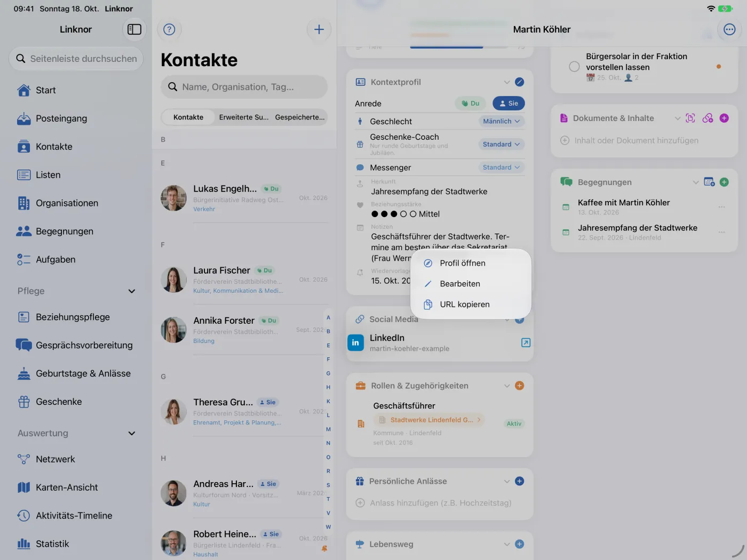Jump to letter M in alphabet index

tap(328, 429)
